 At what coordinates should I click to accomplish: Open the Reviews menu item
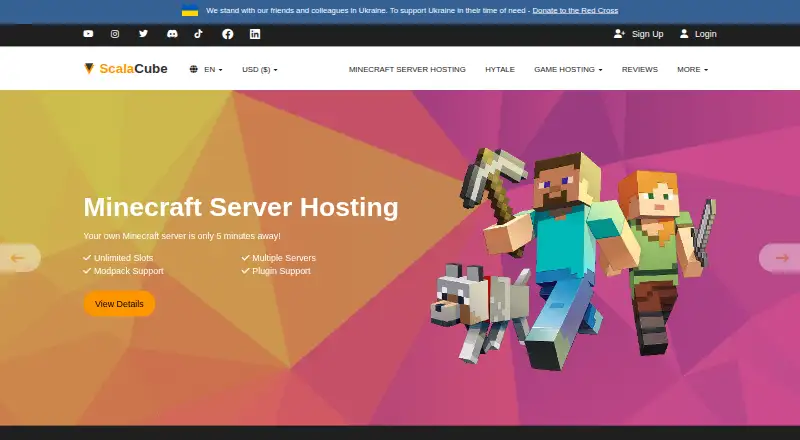pos(640,69)
